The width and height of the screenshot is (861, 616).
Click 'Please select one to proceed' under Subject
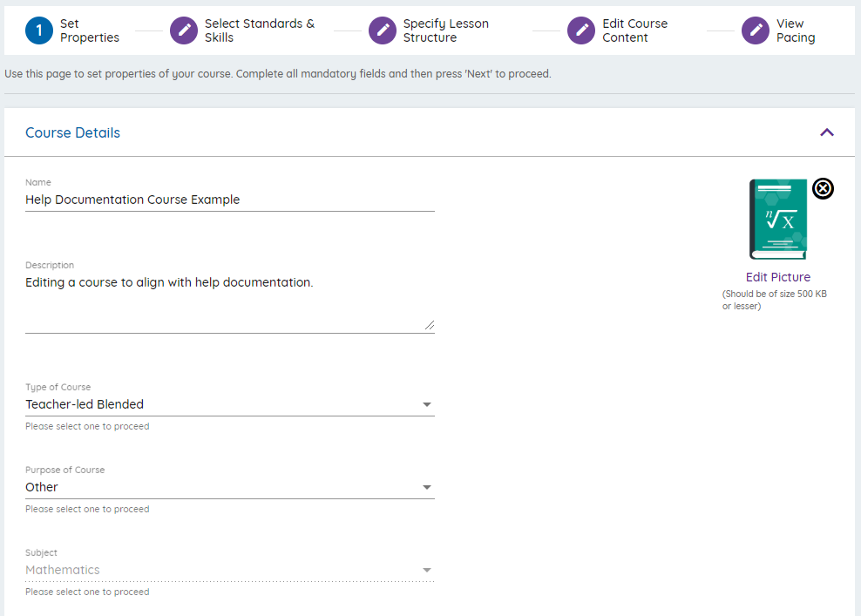(87, 592)
